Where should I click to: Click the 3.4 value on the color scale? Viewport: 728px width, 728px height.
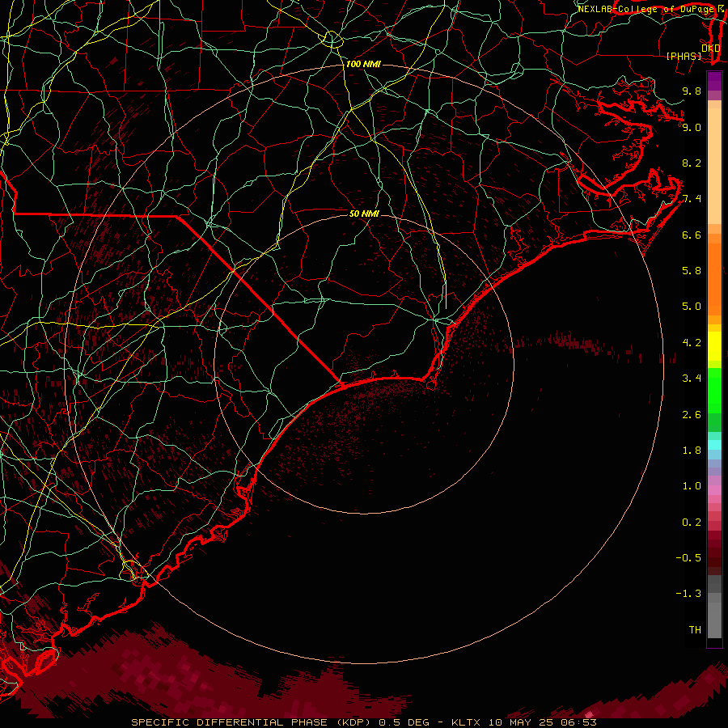pyautogui.click(x=692, y=379)
